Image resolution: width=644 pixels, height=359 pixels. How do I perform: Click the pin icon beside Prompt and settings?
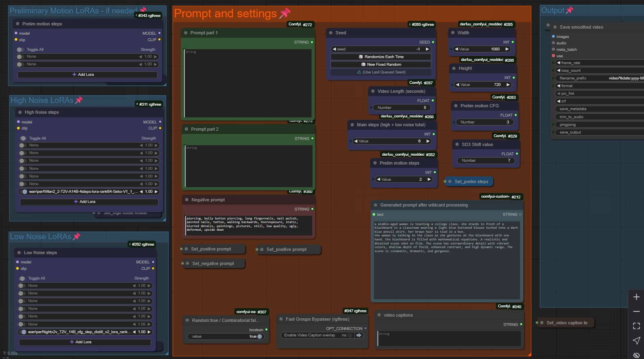tap(285, 13)
